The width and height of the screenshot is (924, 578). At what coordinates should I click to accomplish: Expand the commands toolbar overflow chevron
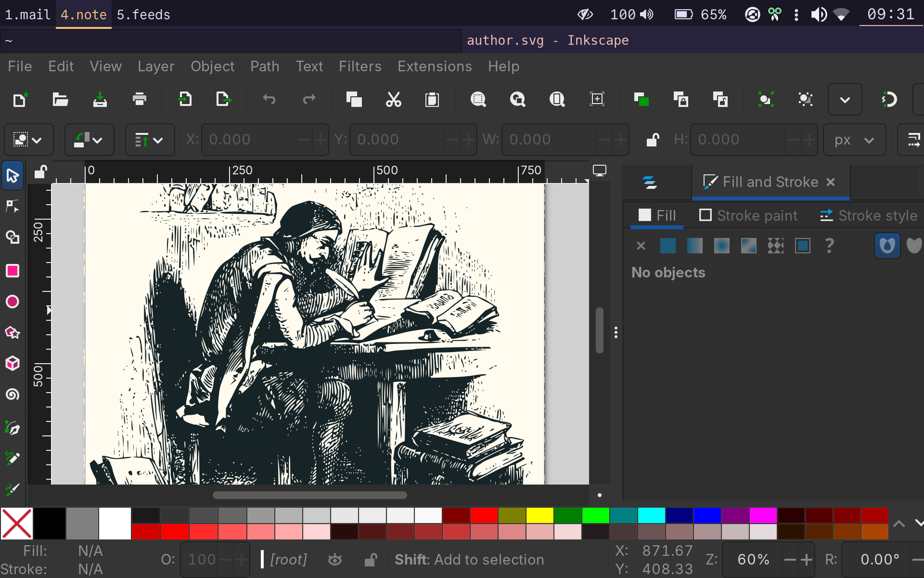pyautogui.click(x=845, y=100)
